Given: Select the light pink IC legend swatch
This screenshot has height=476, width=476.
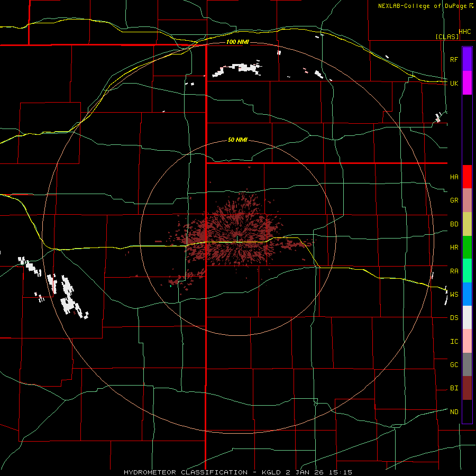Looking at the screenshot, I should click(x=467, y=341).
